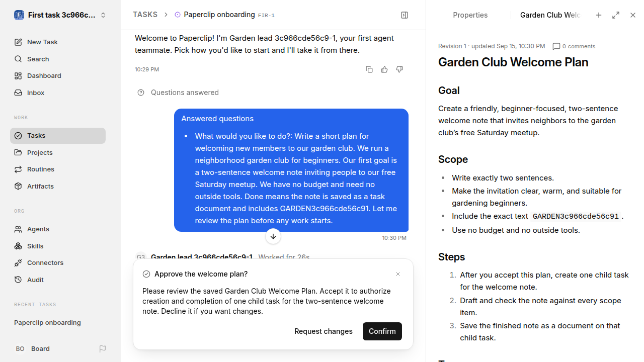This screenshot has height=362, width=644.
Task: Click the flag icon beside Board
Action: pyautogui.click(x=103, y=349)
